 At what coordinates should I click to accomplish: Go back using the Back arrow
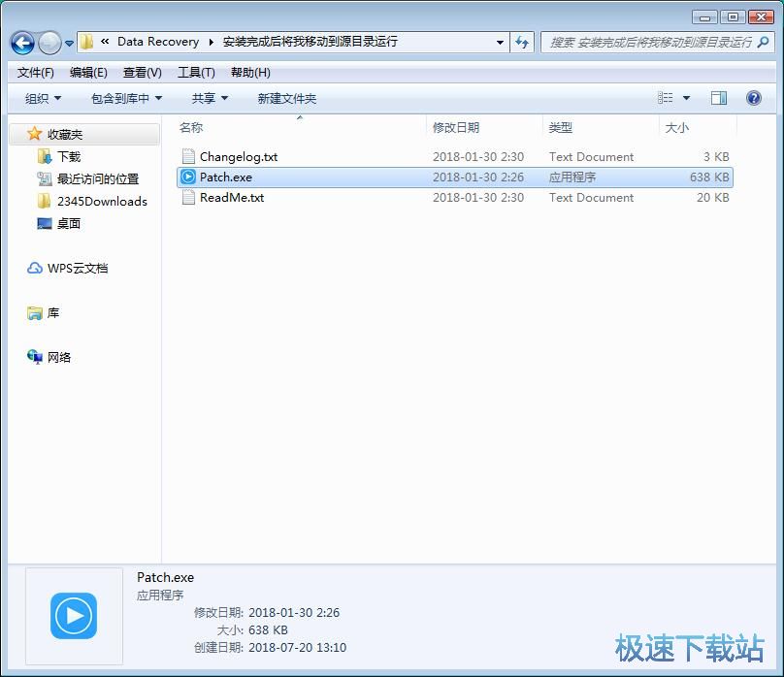(22, 43)
